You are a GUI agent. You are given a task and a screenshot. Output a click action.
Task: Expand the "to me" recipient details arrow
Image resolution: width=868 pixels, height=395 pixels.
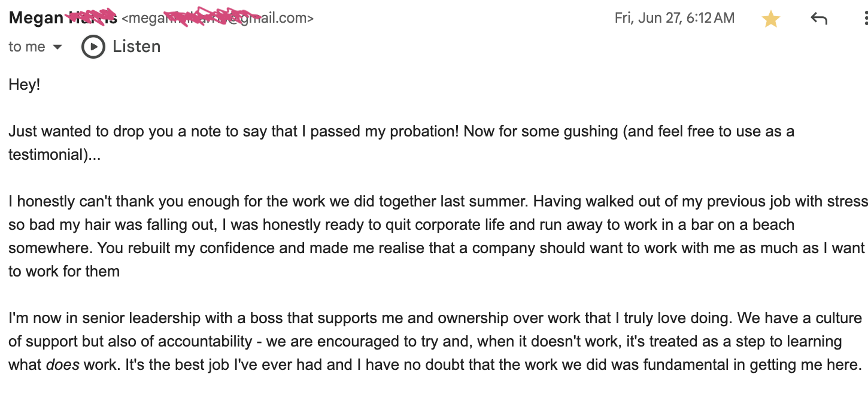(x=57, y=47)
